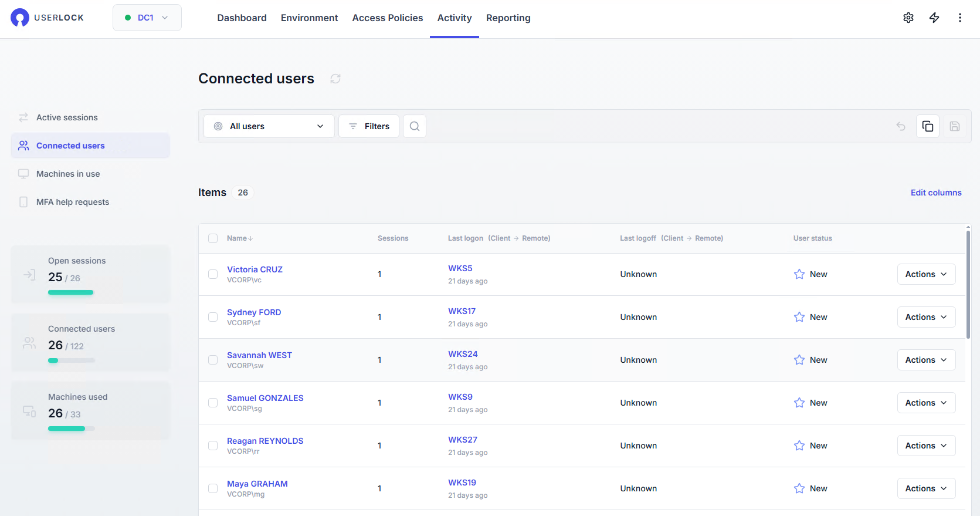The height and width of the screenshot is (516, 980).
Task: Toggle the select-all checkbox in header
Action: click(213, 238)
